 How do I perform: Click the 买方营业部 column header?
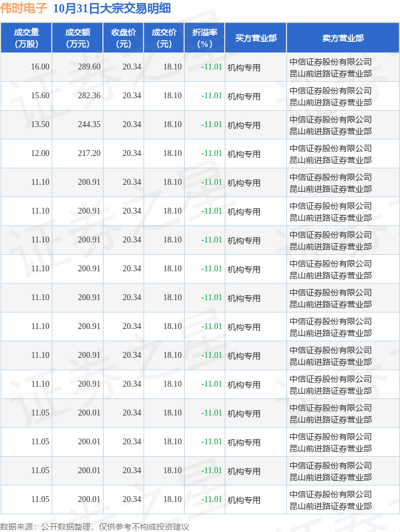pos(256,38)
